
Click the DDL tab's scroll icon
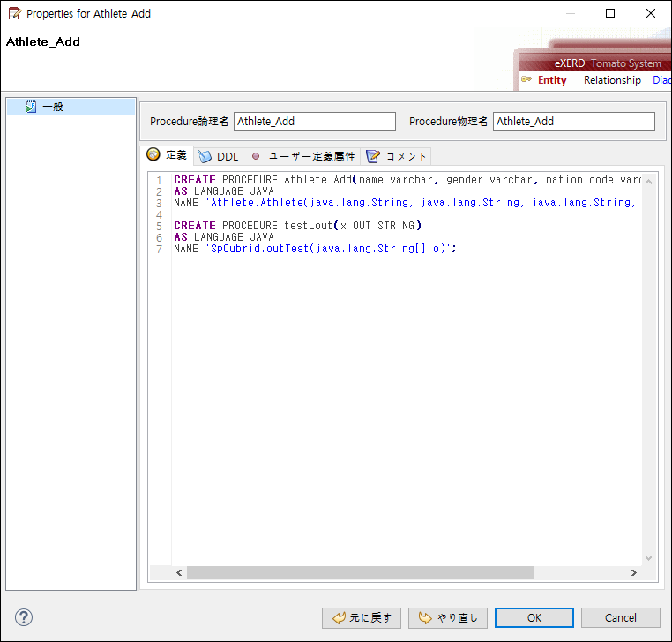(x=205, y=156)
